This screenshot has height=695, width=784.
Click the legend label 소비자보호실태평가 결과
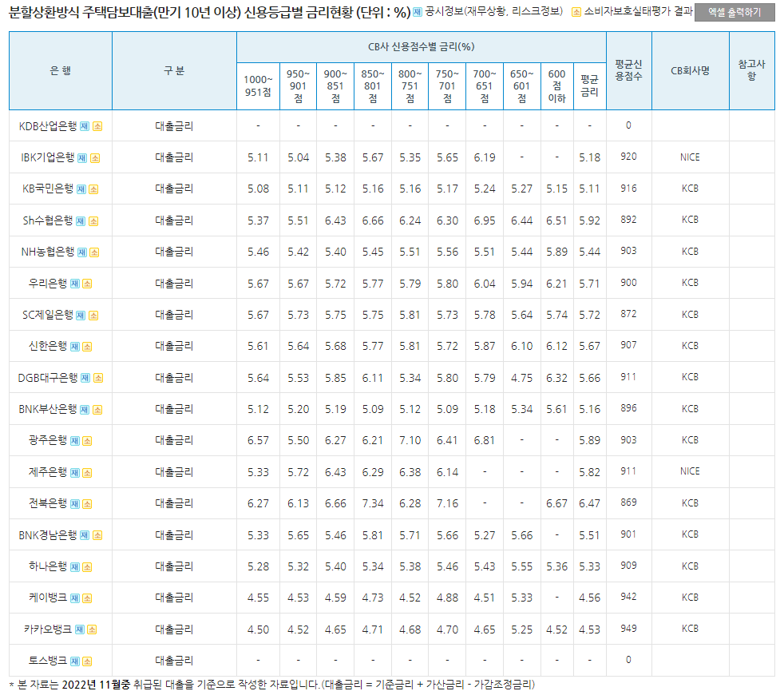639,11
